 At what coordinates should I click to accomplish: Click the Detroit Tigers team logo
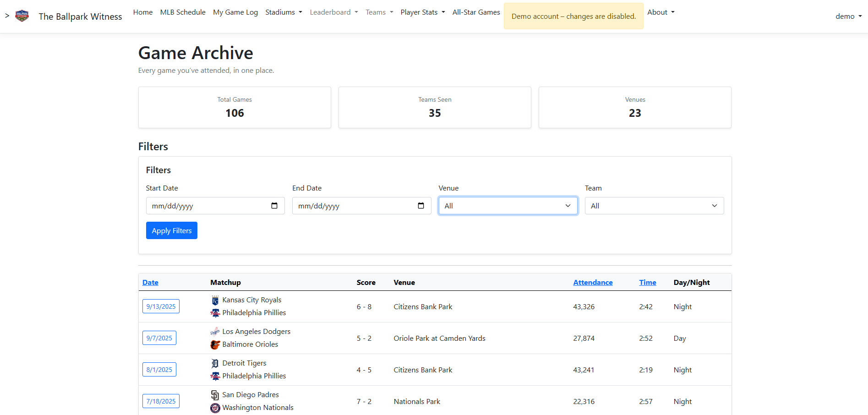[x=215, y=363]
